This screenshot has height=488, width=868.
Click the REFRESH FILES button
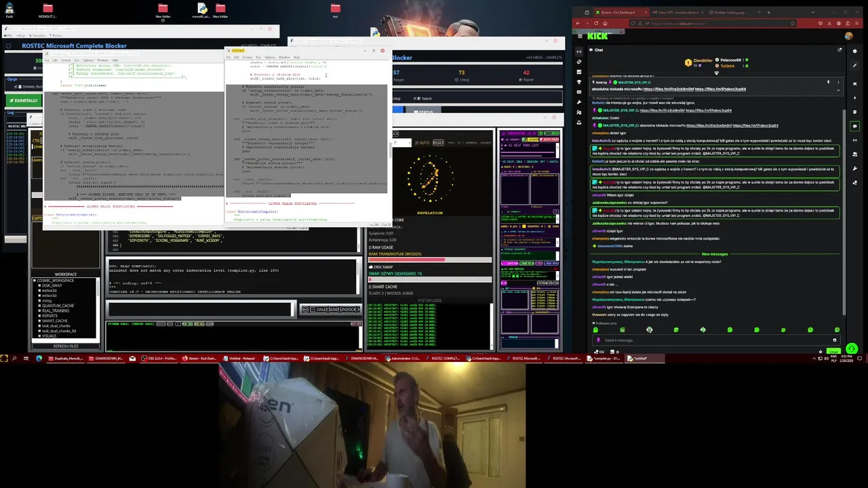pyautogui.click(x=65, y=346)
